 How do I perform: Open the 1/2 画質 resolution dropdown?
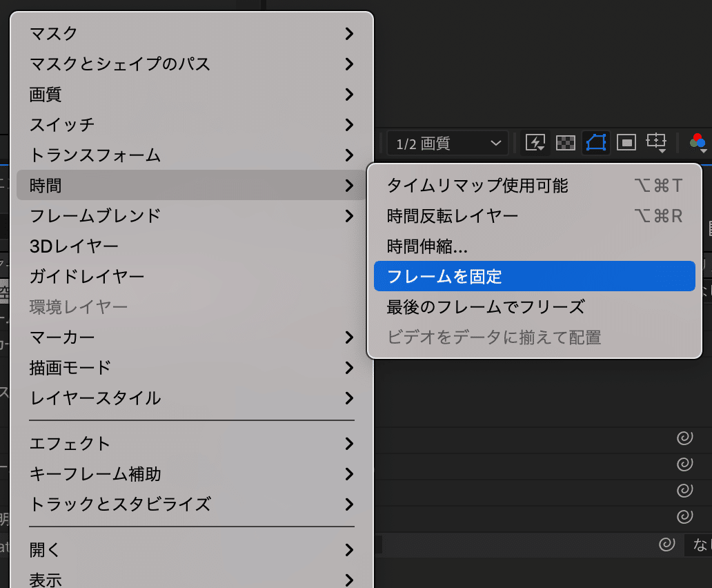(447, 143)
